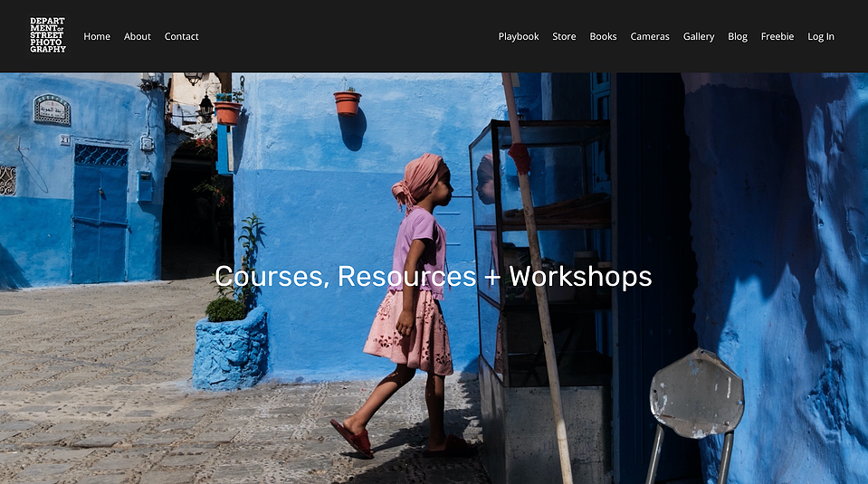868x484 pixels.
Task: Open the About page link
Action: 138,36
